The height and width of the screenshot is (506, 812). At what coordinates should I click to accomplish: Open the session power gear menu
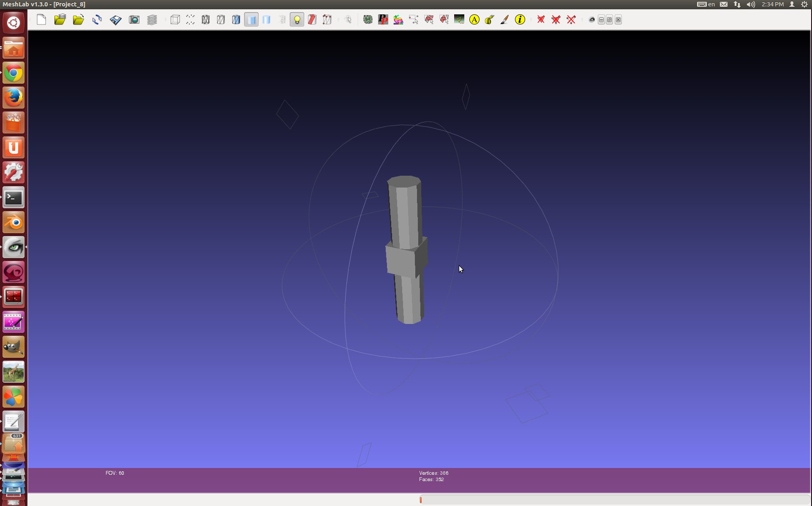coord(804,4)
